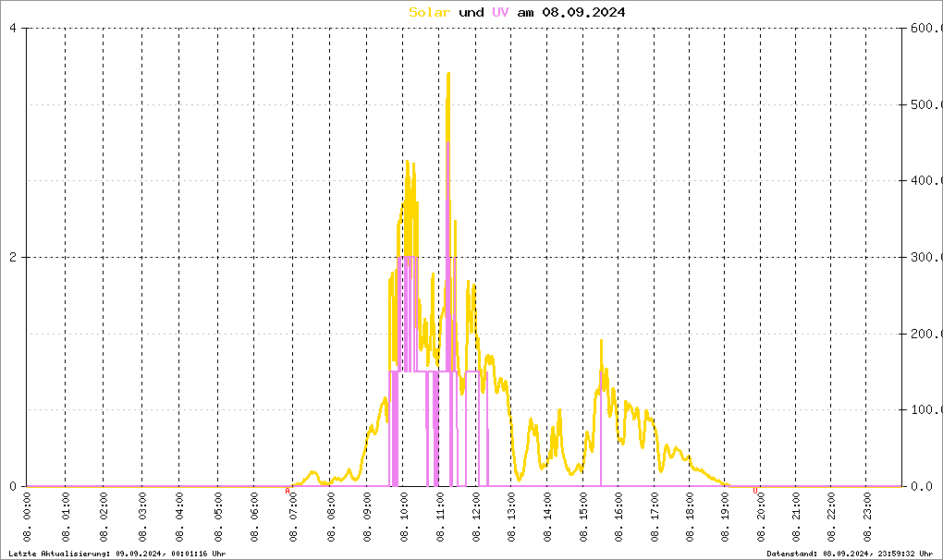Click the time axis label '08. 00:00'
This screenshot has height=560, width=943.
pyautogui.click(x=27, y=517)
